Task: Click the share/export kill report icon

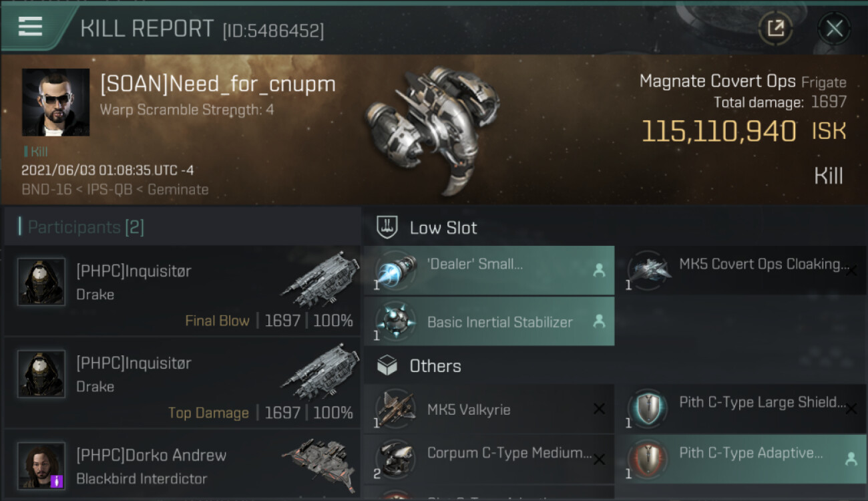Action: tap(775, 28)
